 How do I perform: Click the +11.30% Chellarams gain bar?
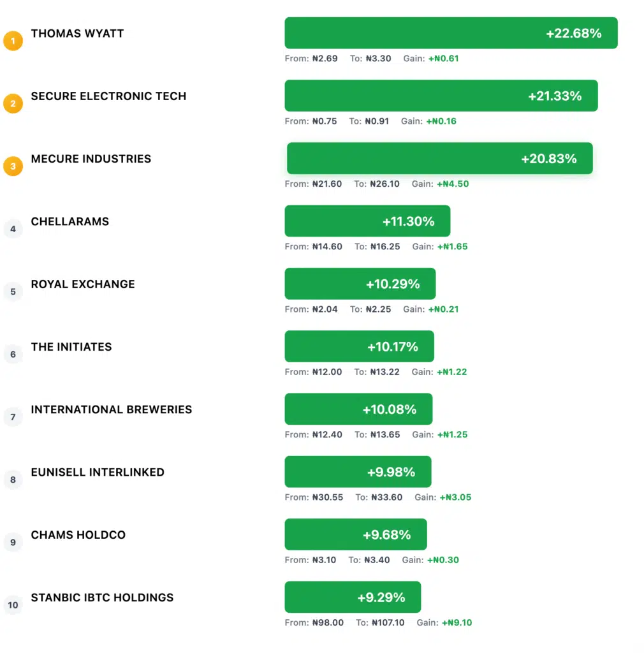[x=367, y=221]
